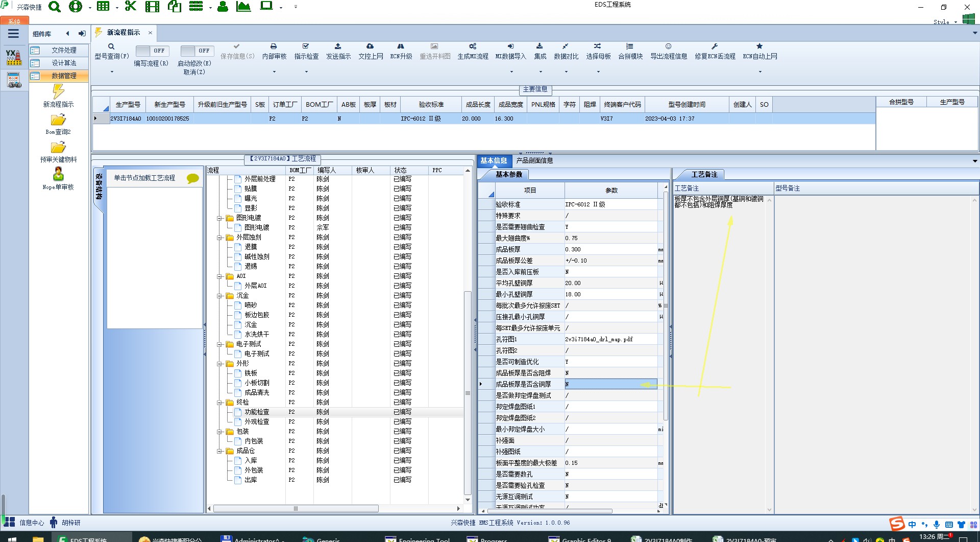Open the dropdown arrow under 选择母板
This screenshot has width=980, height=542.
click(598, 72)
